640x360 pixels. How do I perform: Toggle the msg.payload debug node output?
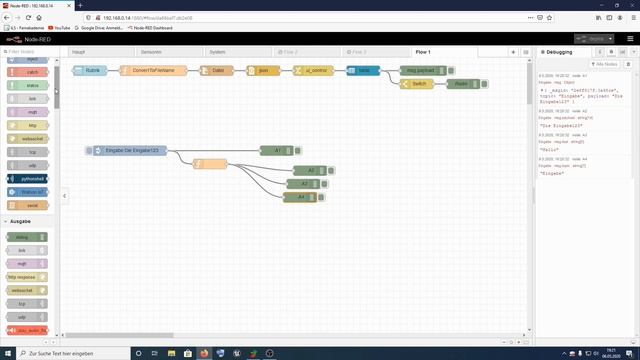(451, 71)
